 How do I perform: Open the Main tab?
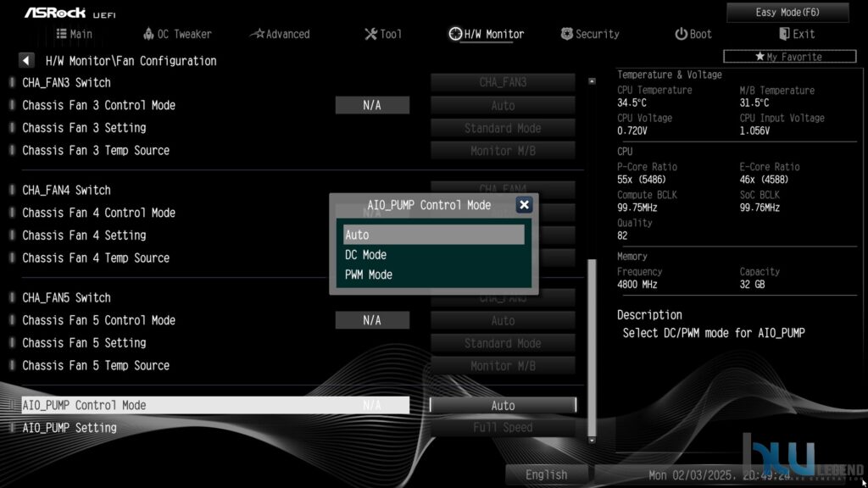pos(75,34)
